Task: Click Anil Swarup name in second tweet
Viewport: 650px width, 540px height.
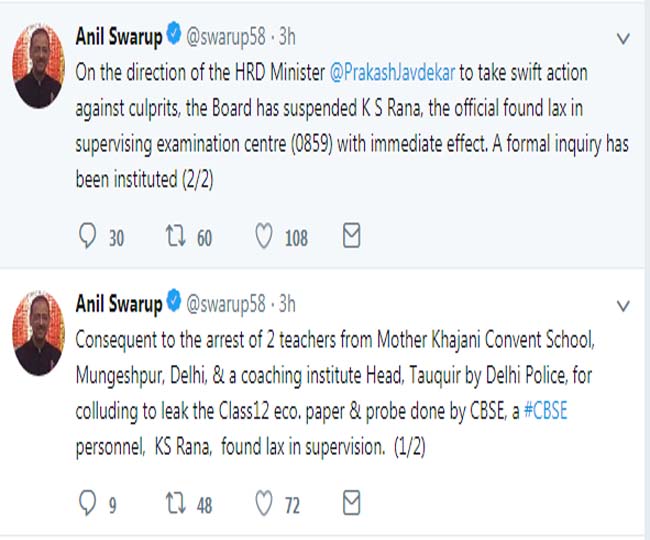Action: 119,305
